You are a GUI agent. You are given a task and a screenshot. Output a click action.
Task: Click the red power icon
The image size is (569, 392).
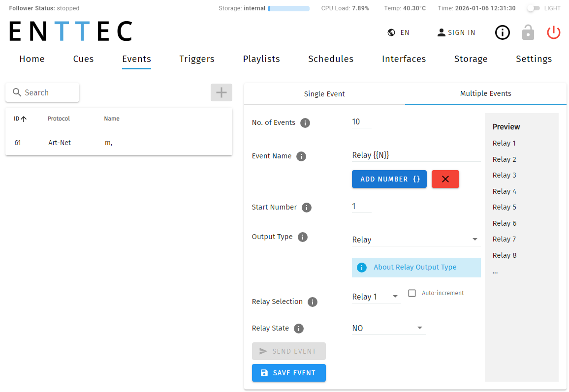(554, 32)
